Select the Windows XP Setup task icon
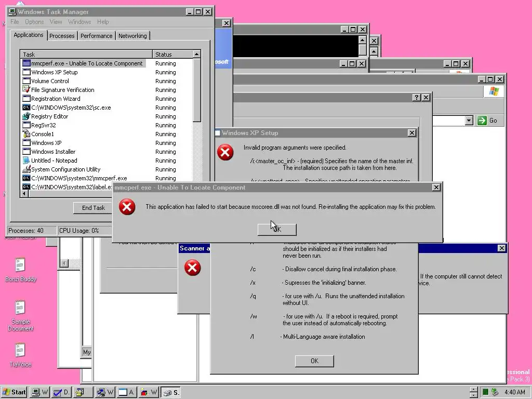The height and width of the screenshot is (399, 532). tap(26, 72)
